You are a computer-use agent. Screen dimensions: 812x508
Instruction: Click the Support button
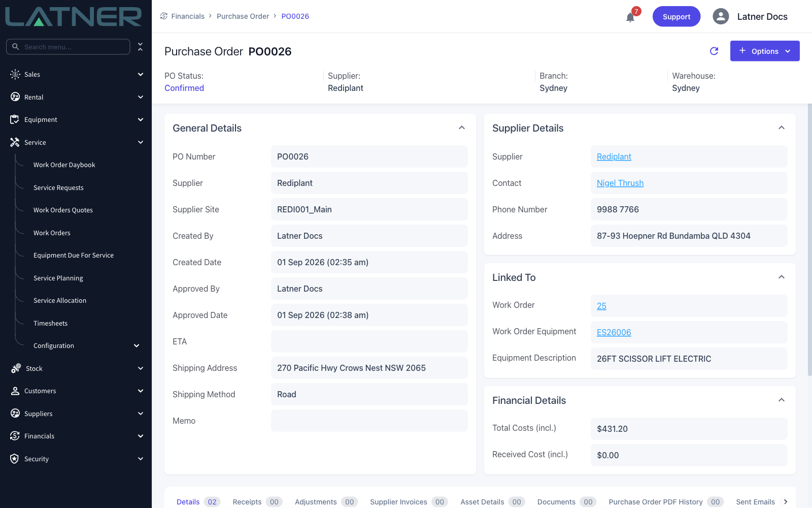(676, 16)
